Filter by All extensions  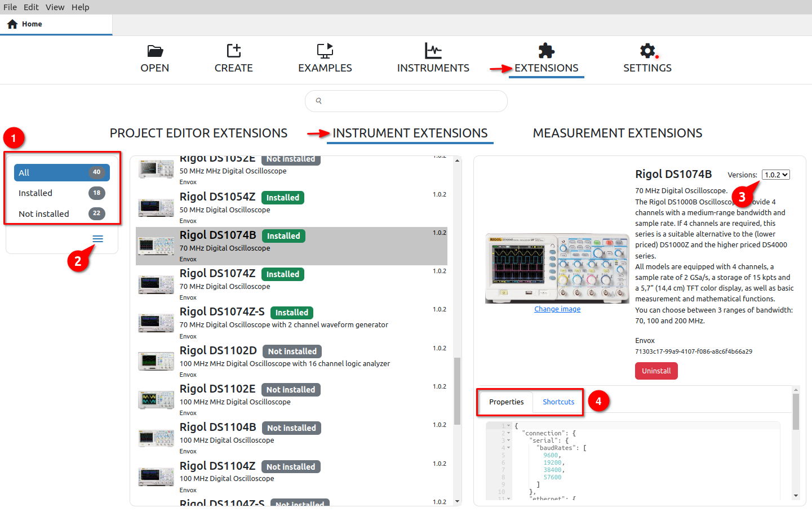click(62, 172)
